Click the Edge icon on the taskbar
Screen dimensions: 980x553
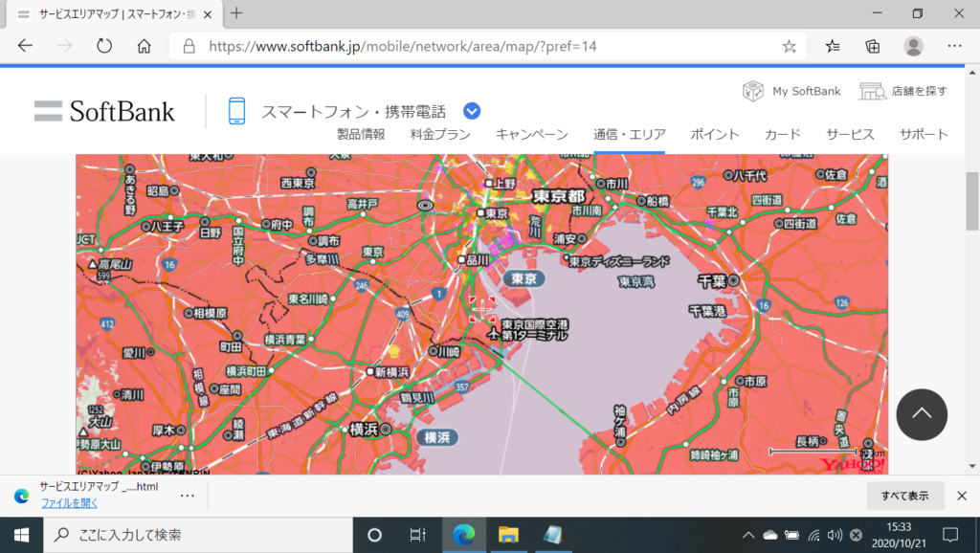click(464, 535)
